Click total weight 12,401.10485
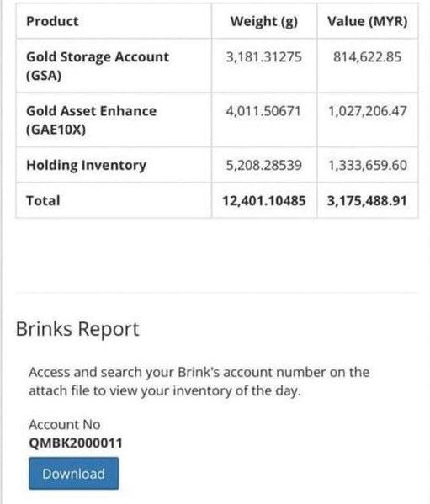This screenshot has height=504, width=430. click(x=264, y=201)
